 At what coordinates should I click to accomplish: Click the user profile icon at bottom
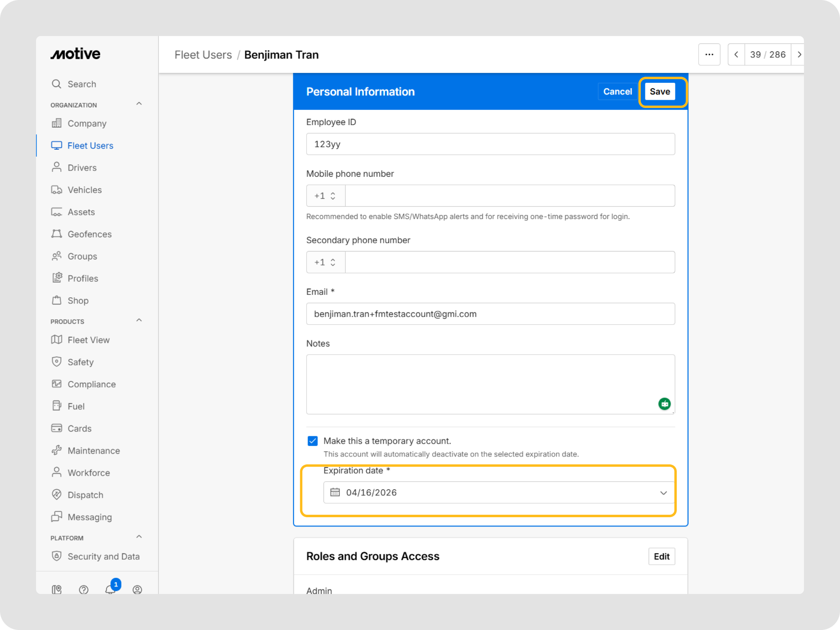[137, 589]
